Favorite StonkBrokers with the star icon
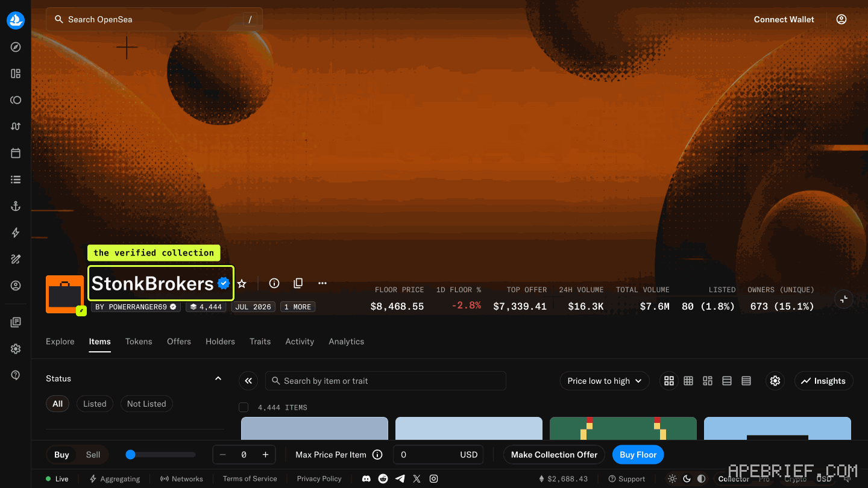 coord(242,283)
